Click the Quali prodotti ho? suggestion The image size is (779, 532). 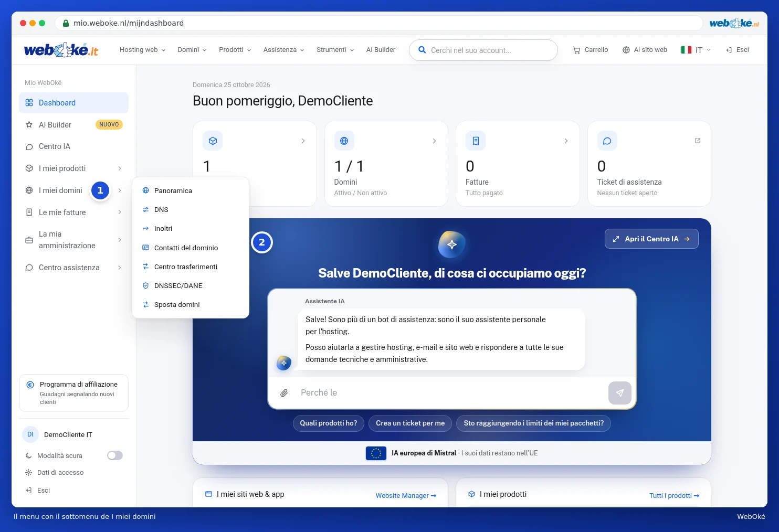(x=329, y=423)
